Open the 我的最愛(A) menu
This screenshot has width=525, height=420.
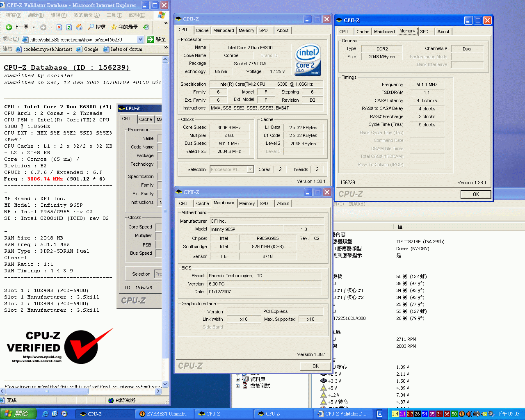87,15
